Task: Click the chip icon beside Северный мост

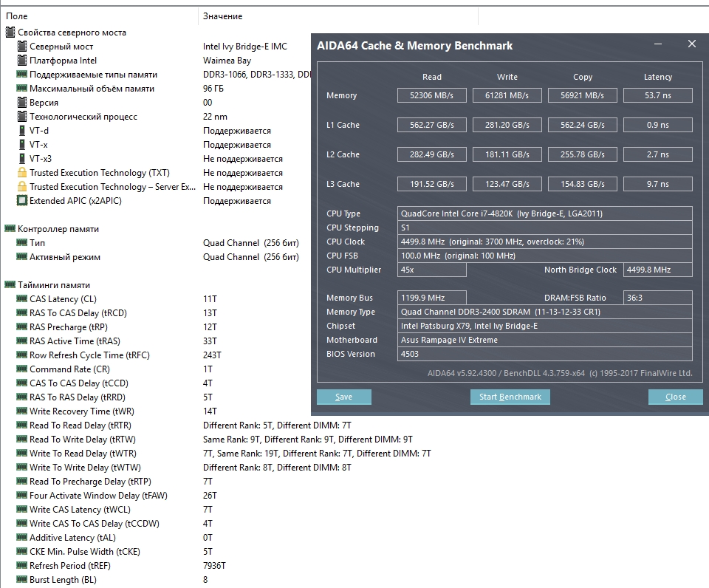Action: tap(21, 47)
